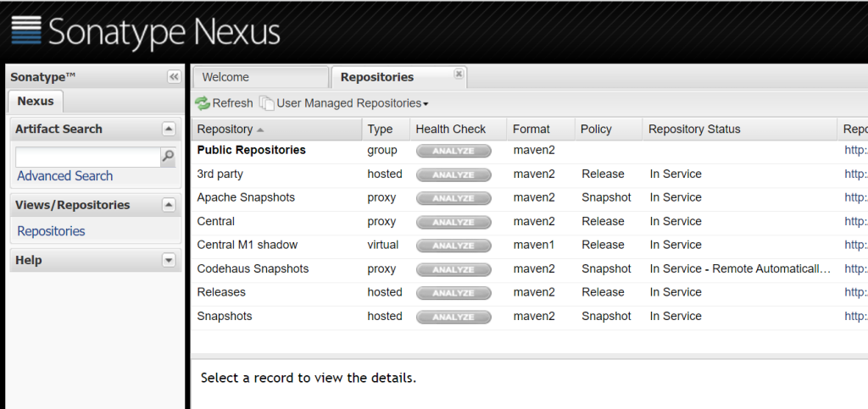This screenshot has width=868, height=409.
Task: Click ANALYZE for Public Repositories
Action: coord(453,151)
